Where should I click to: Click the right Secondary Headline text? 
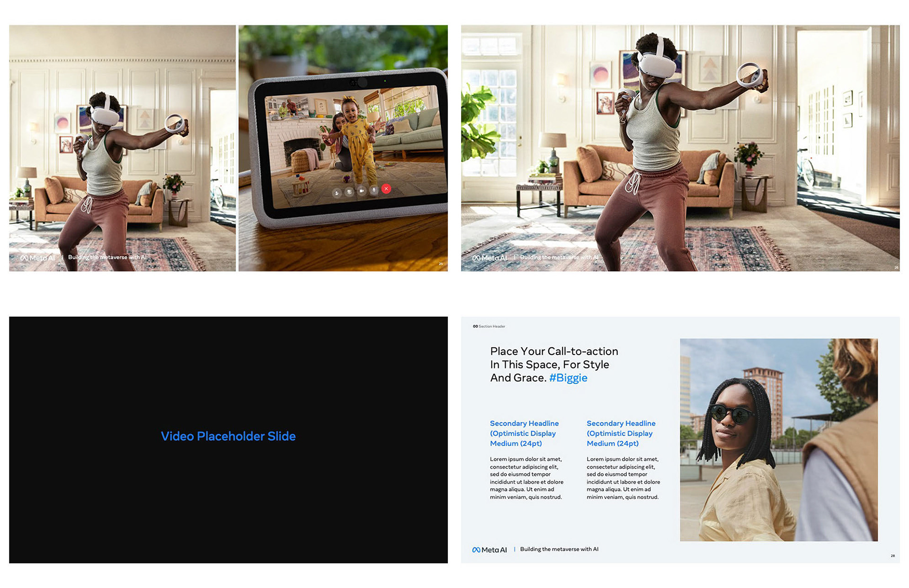(x=621, y=433)
